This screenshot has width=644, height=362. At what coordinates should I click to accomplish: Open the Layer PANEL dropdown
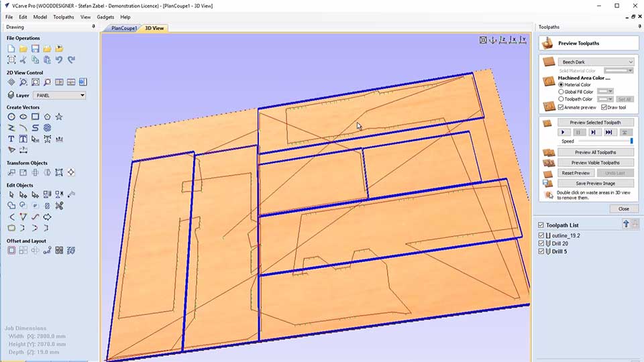pyautogui.click(x=59, y=95)
